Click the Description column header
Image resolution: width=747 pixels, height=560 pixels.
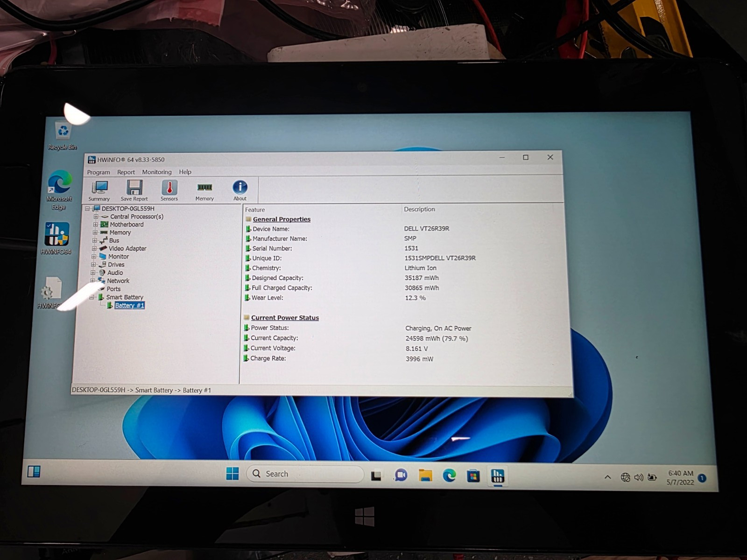[x=419, y=209]
